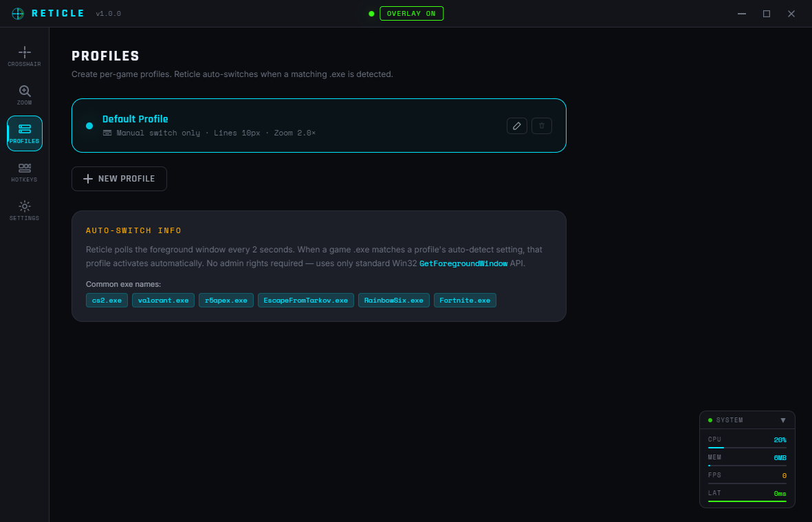
Task: Click the 6MB memory value
Action: click(780, 458)
